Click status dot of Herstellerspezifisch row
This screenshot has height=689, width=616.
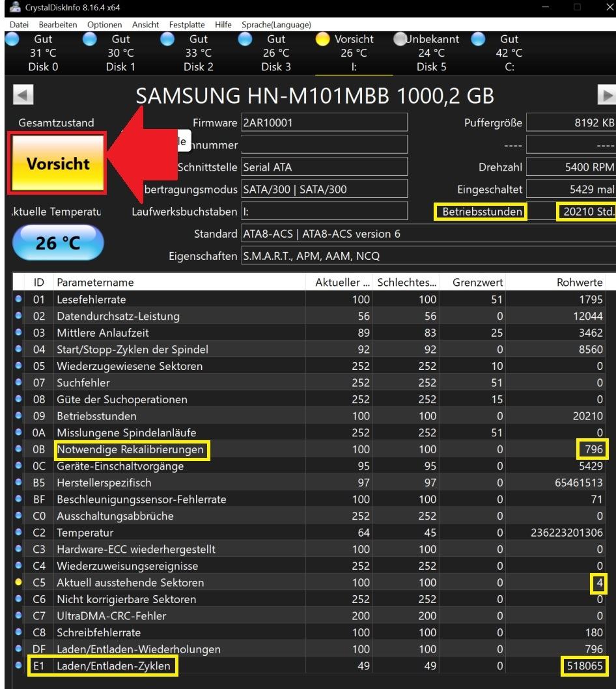18,482
